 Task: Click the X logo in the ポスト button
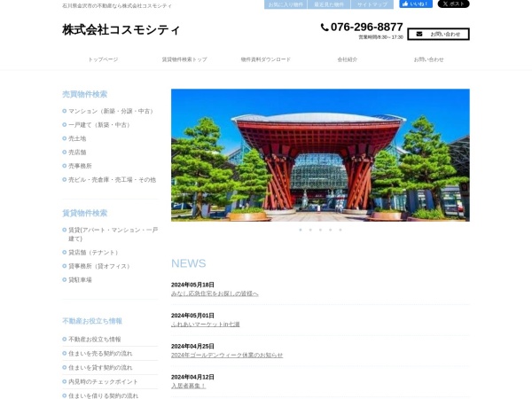pyautogui.click(x=445, y=4)
